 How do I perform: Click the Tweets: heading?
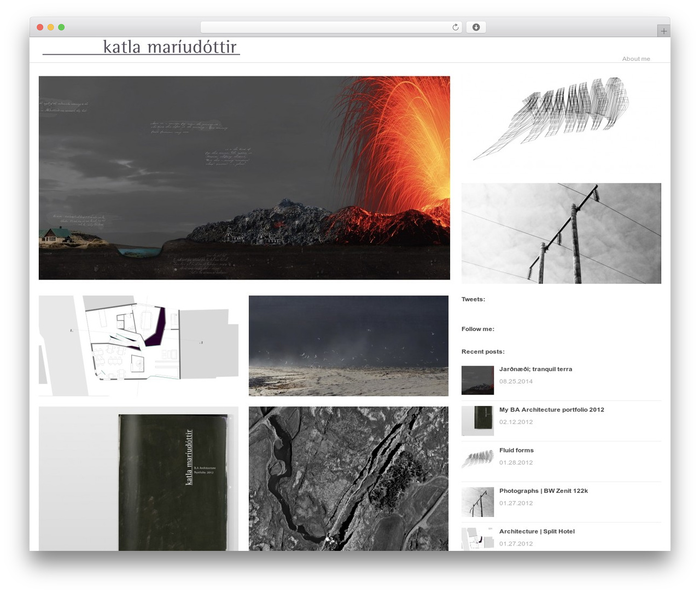473,299
